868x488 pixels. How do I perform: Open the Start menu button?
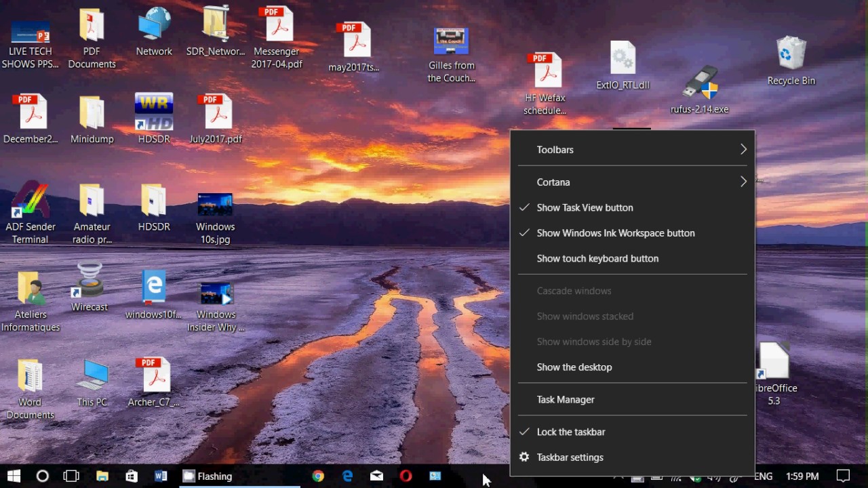point(14,476)
